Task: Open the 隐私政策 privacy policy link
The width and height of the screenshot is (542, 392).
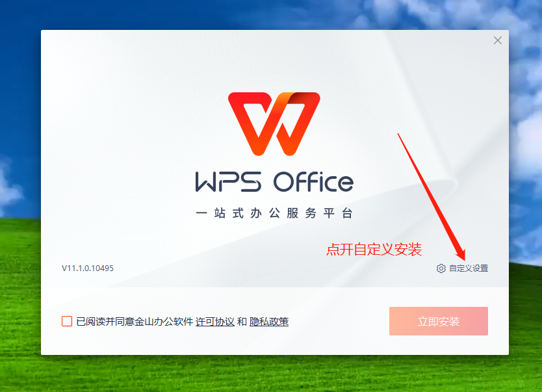Action: pos(269,322)
